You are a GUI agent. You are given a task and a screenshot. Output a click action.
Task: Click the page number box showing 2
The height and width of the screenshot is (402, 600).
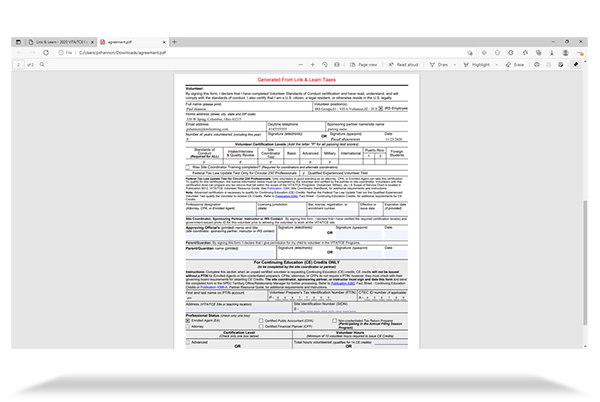pos(18,65)
